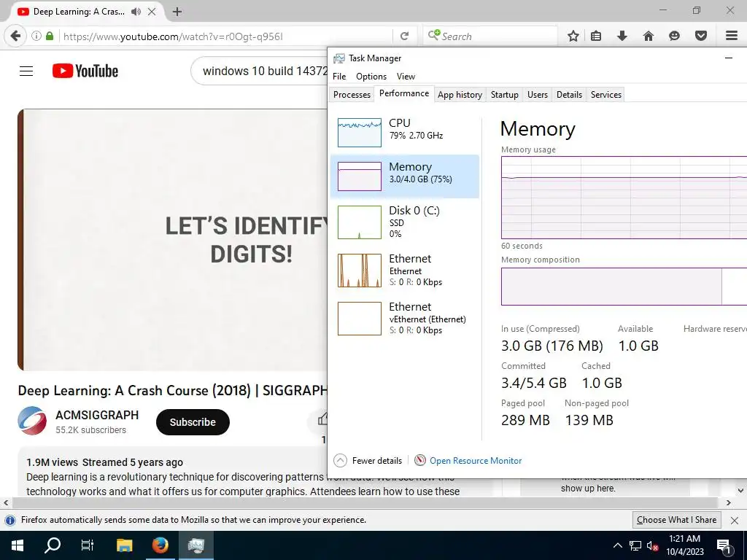
Task: Switch to the Details tab
Action: pos(569,94)
